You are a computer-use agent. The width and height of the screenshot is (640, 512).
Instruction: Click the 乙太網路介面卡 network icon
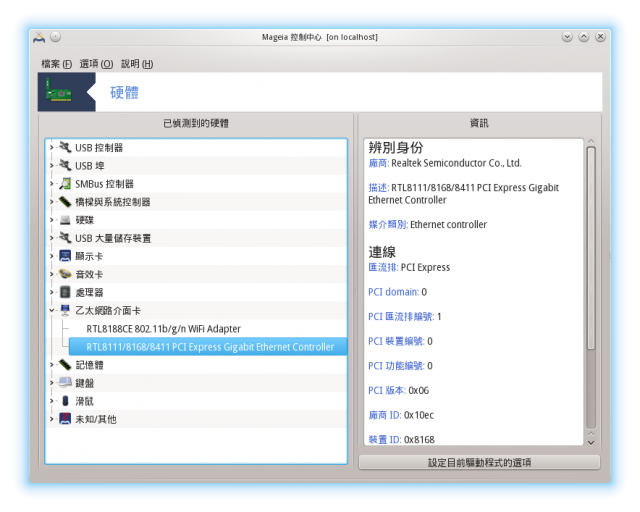65,310
